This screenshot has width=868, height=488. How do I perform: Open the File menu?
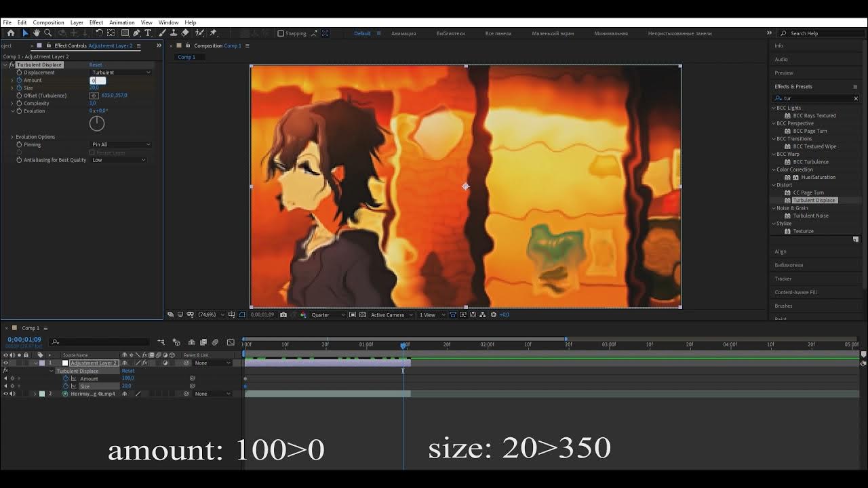(7, 22)
